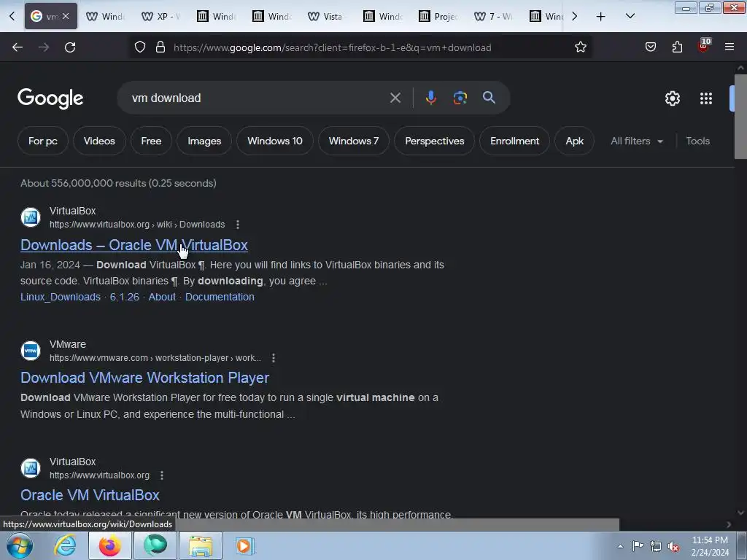Open tracking protection shield icon
Screen dimensions: 747x560
139,47
